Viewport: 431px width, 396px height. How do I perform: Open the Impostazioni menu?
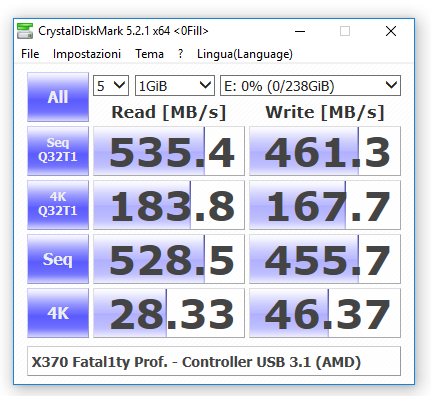(x=87, y=54)
